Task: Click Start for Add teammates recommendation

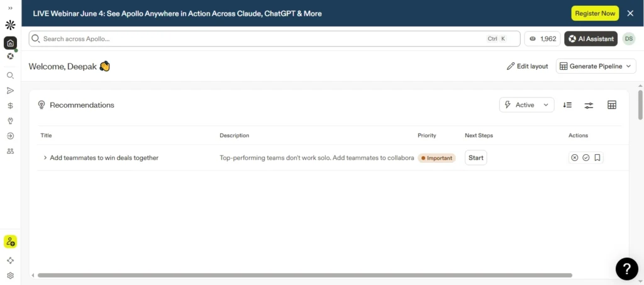Action: point(476,158)
